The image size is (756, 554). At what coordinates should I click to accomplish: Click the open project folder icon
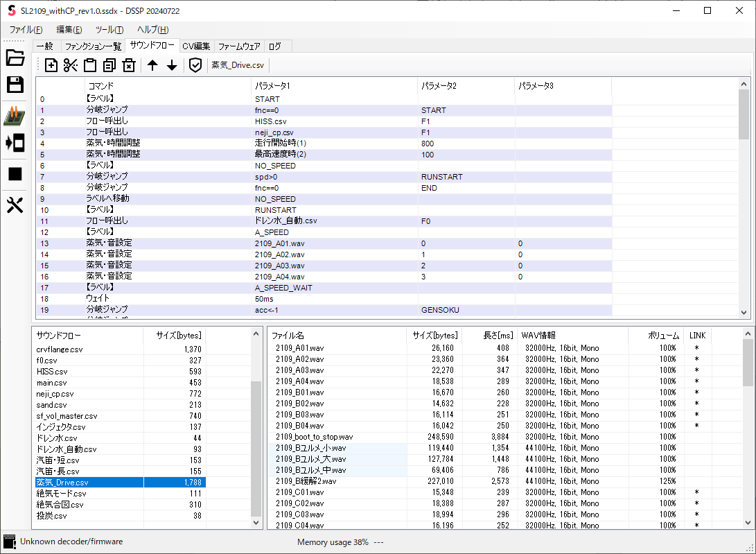coord(15,58)
